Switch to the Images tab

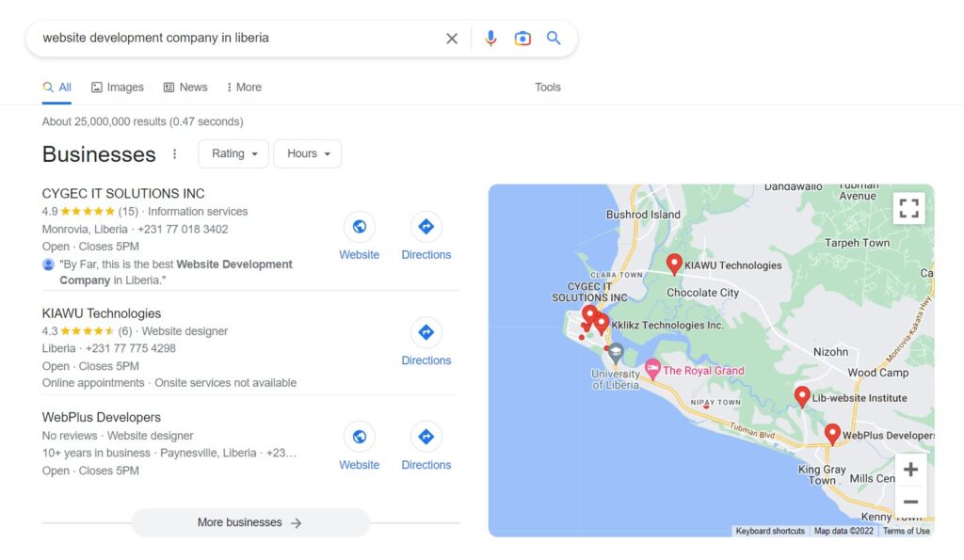pos(118,88)
